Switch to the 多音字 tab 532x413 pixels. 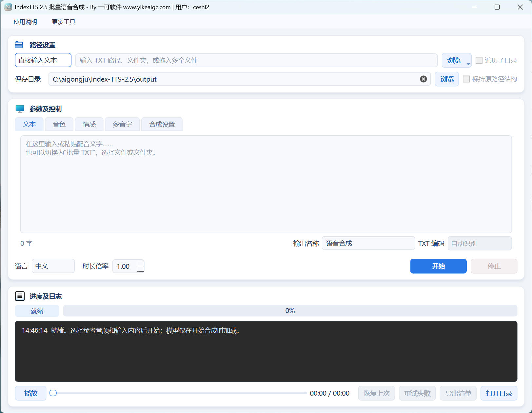click(x=122, y=124)
